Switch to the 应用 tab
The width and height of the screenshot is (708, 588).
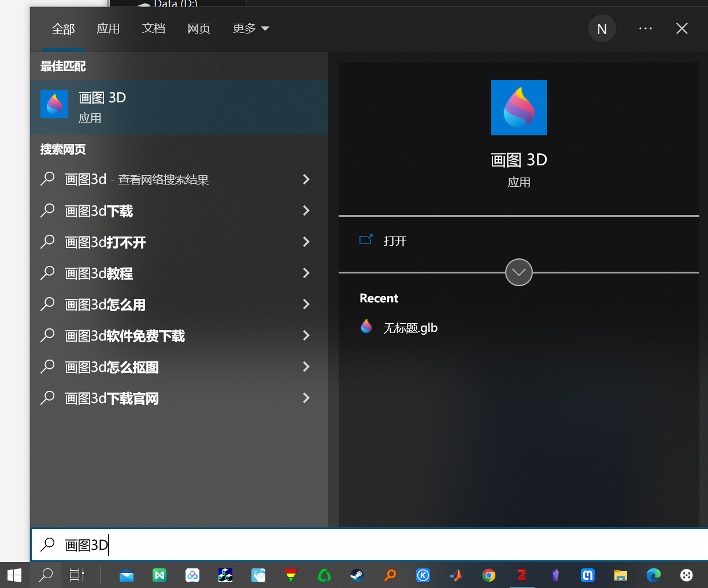point(108,29)
